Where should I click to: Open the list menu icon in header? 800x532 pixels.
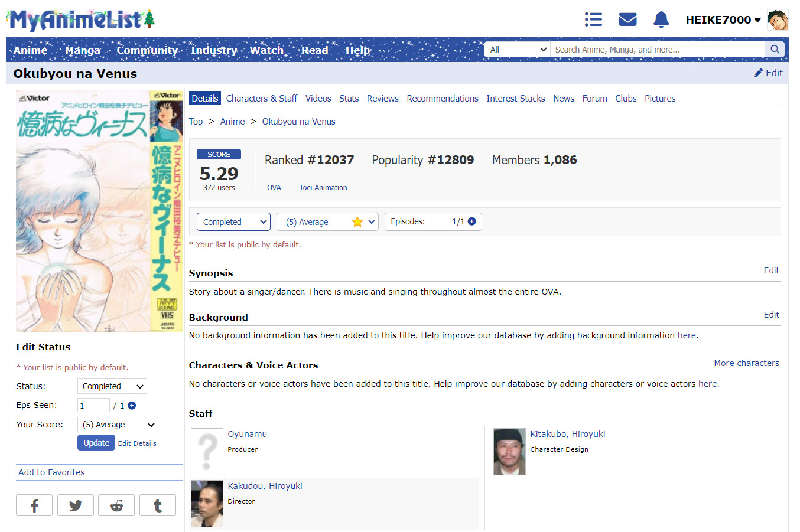593,19
